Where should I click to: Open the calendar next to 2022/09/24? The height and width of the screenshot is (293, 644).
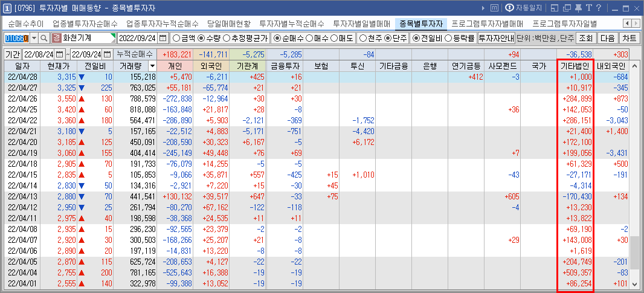pyautogui.click(x=163, y=38)
